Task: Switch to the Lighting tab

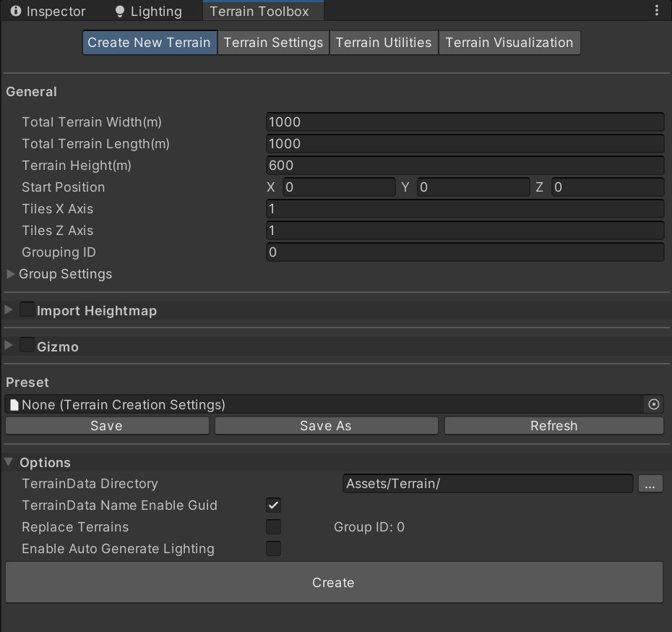Action: tap(149, 11)
